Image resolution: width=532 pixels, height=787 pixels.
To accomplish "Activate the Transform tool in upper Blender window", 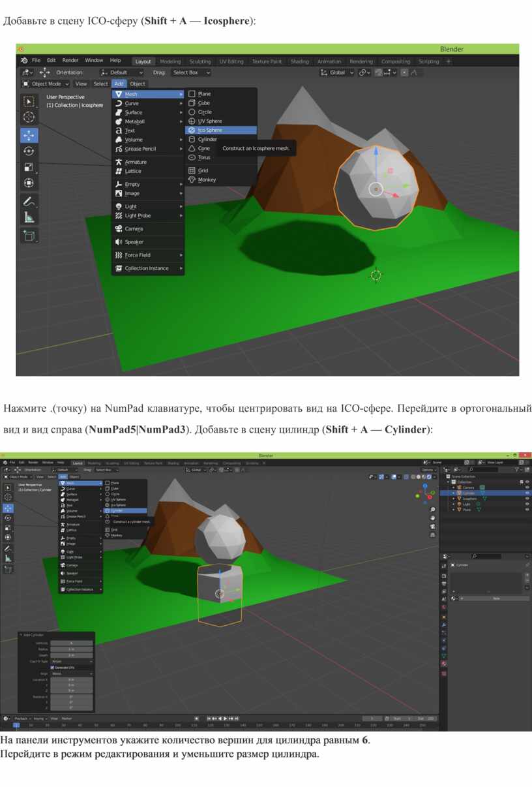I will click(29, 183).
